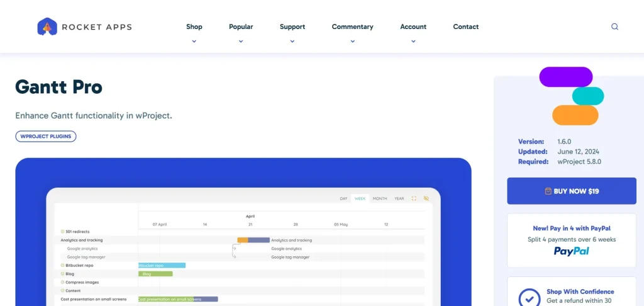This screenshot has height=306, width=644.
Task: Click the Shop With Confidence heading
Action: pos(580,292)
